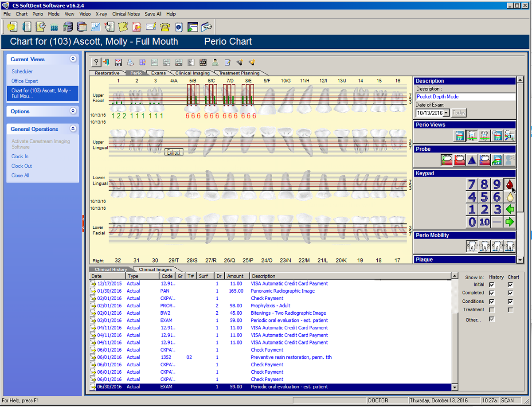532x407 pixels.
Task: Click the red blood drop bleeding icon
Action: (510, 184)
